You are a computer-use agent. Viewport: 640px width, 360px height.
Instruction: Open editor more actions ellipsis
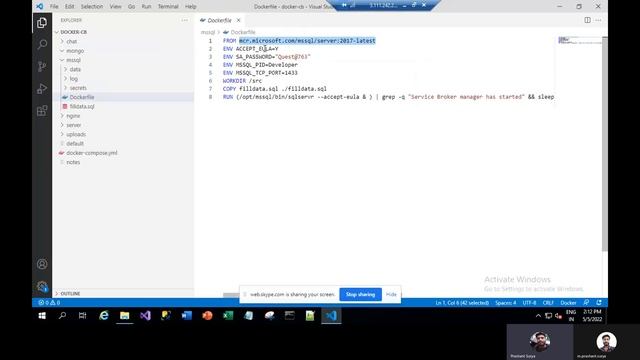coord(598,20)
